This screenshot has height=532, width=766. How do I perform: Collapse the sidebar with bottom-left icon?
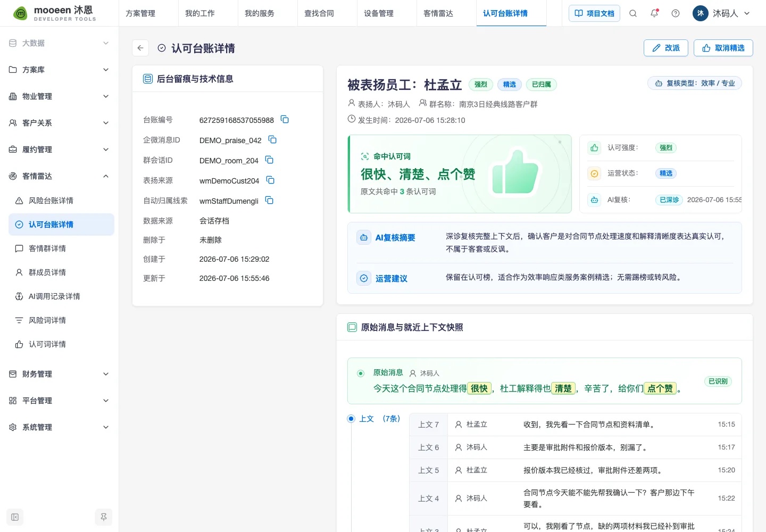pos(15,517)
